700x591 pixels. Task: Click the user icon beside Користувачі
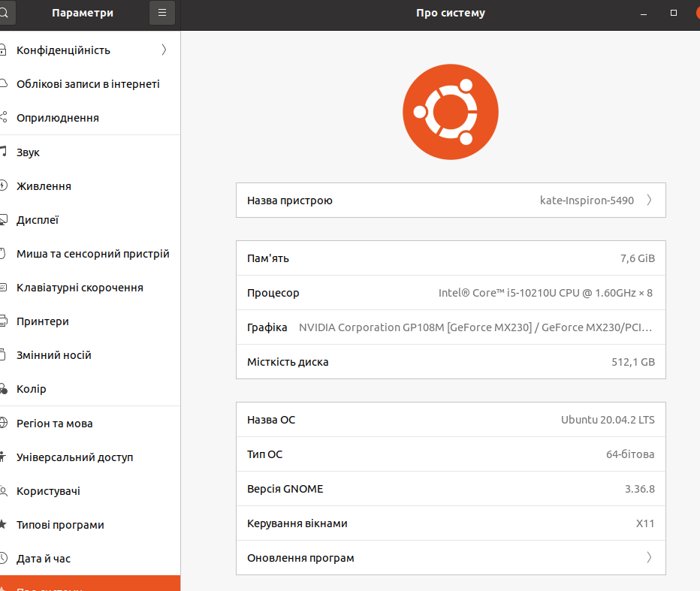pos(3,491)
